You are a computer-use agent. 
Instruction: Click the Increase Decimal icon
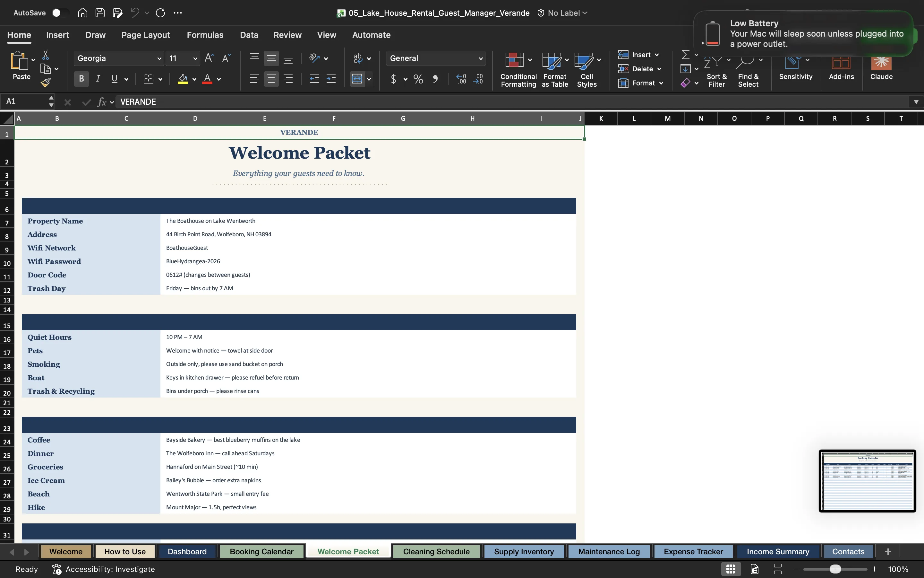[x=461, y=79]
